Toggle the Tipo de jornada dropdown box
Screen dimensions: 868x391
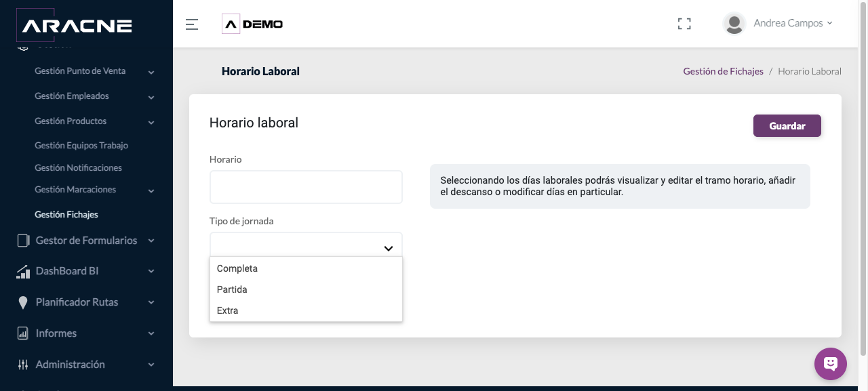[306, 245]
